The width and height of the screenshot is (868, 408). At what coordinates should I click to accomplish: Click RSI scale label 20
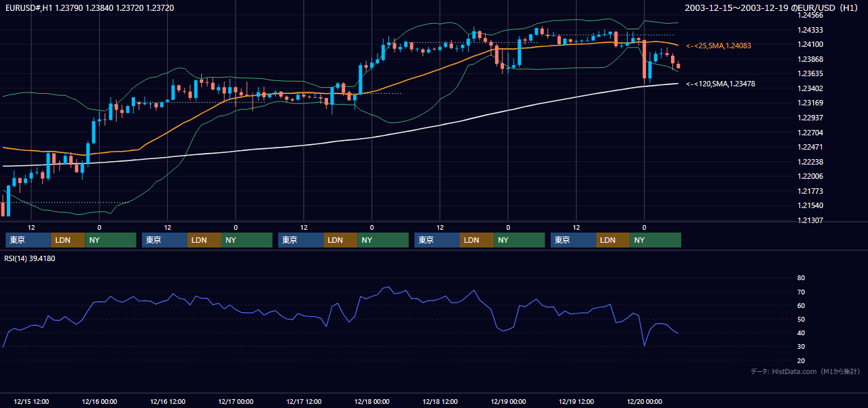[x=801, y=360]
